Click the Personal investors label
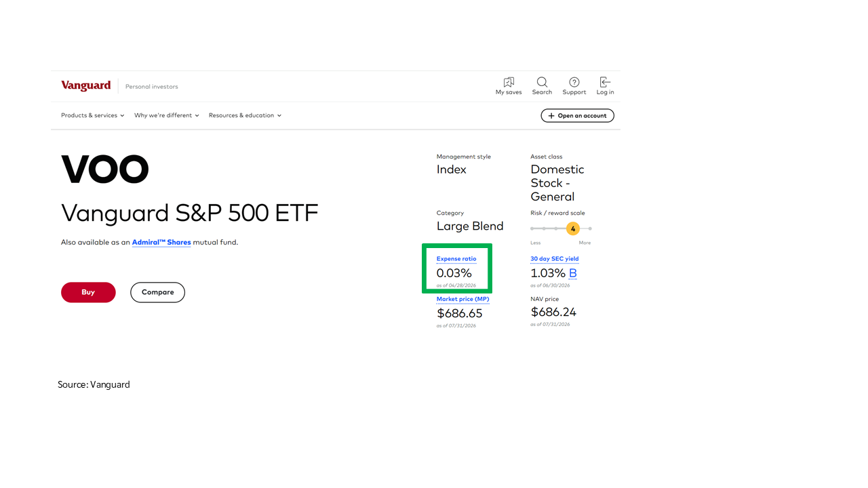The height and width of the screenshot is (488, 868). pos(152,87)
